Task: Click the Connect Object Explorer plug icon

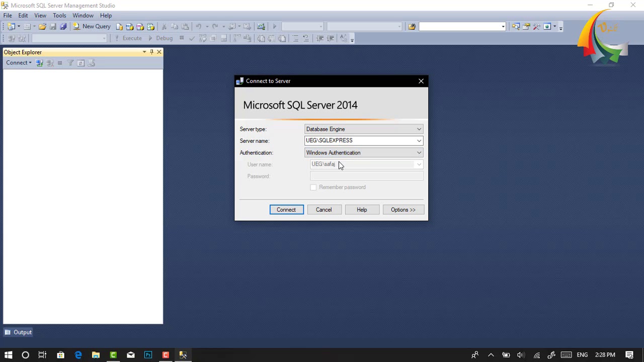Action: click(39, 63)
